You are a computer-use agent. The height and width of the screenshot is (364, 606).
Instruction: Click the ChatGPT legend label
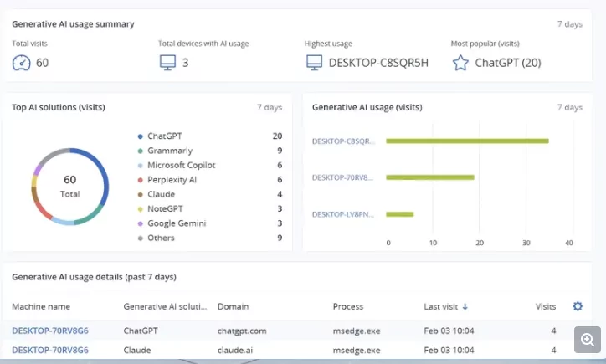pyautogui.click(x=165, y=136)
